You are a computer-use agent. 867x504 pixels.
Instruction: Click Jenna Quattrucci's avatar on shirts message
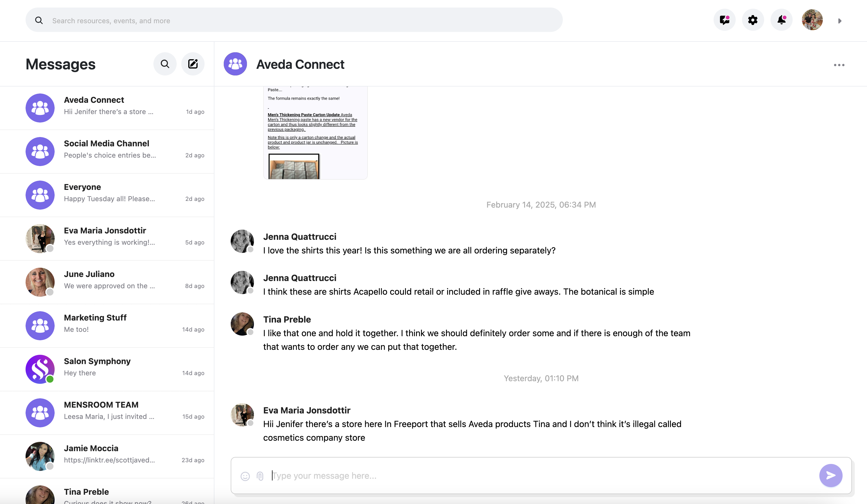[x=242, y=241]
